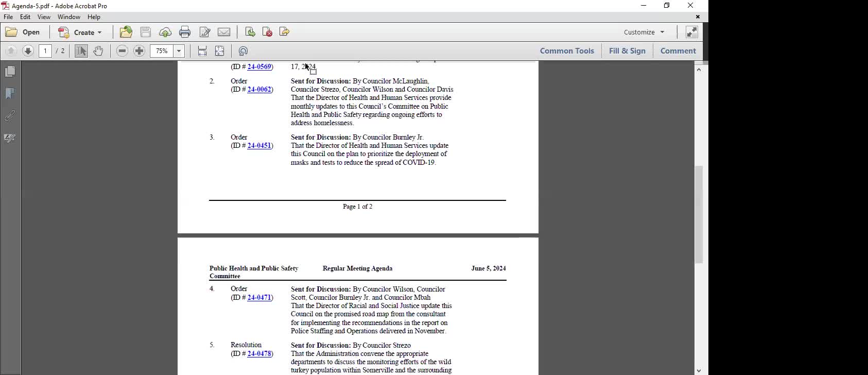
Task: Show the Attachments paperclip panel
Action: click(10, 116)
